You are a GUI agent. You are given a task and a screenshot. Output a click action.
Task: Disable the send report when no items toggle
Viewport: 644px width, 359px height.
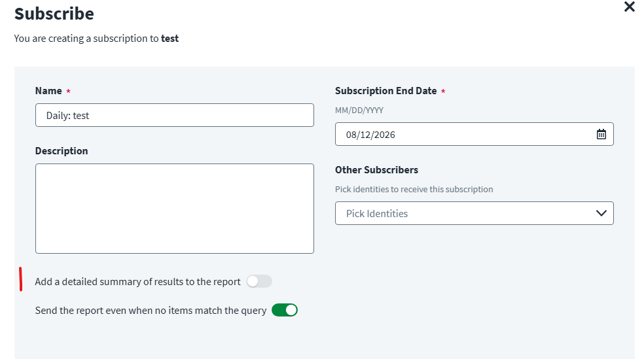coord(285,311)
